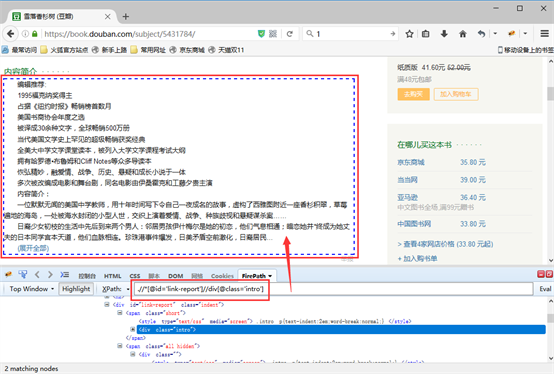Open the bookmarks list clipboard icon

(x=426, y=34)
